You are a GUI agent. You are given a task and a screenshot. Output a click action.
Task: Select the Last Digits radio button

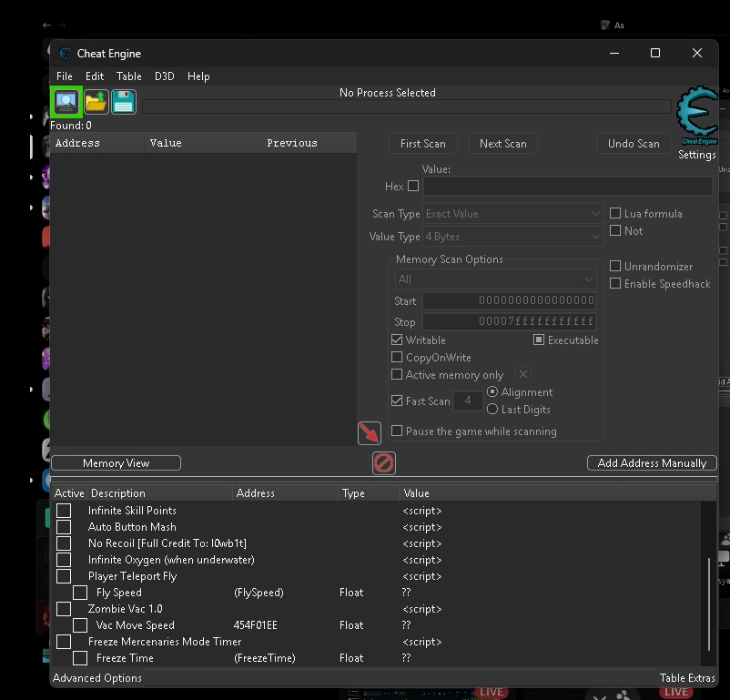pos(492,409)
